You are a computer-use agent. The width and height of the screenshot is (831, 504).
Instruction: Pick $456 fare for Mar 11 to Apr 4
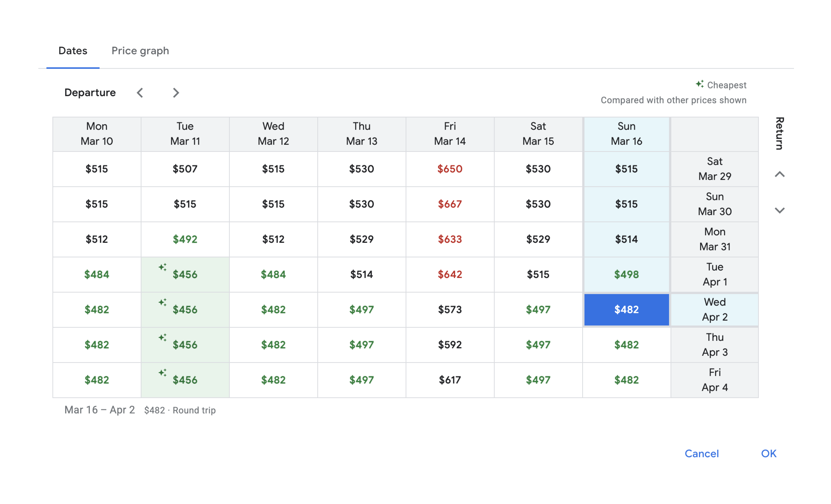coord(185,380)
